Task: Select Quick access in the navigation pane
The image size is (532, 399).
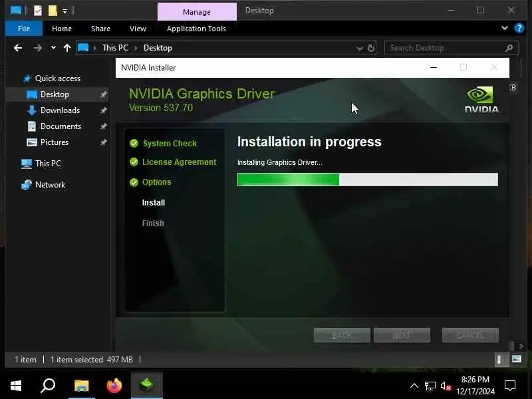Action: tap(58, 78)
